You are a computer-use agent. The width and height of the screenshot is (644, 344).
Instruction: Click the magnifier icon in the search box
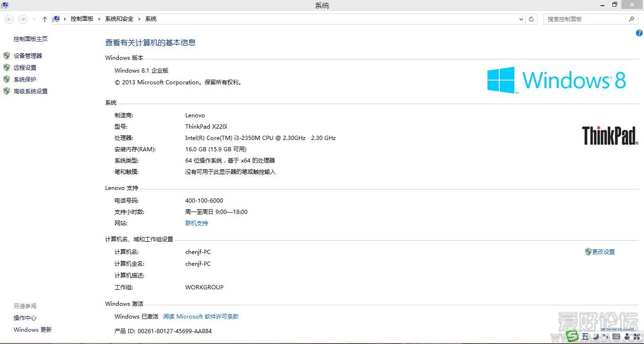(631, 19)
